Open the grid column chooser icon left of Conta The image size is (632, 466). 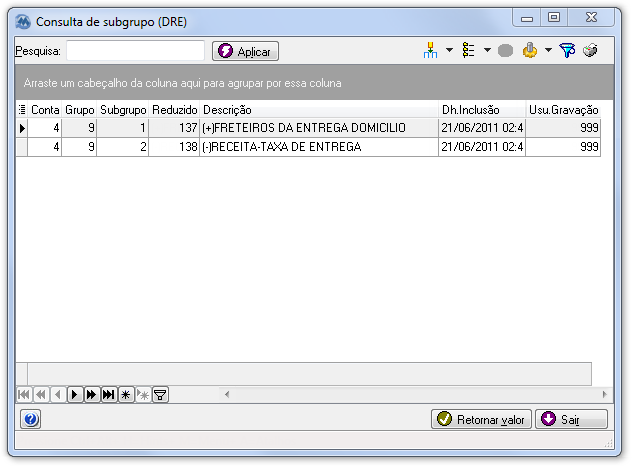point(22,110)
